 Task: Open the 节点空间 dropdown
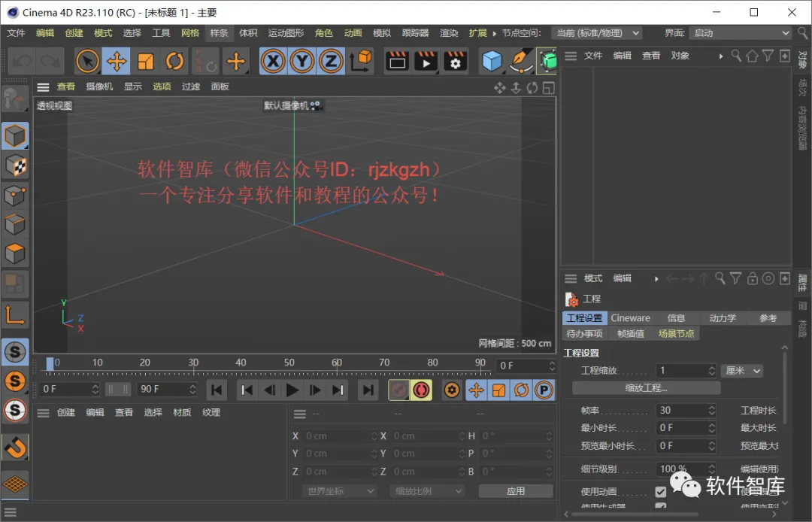596,33
